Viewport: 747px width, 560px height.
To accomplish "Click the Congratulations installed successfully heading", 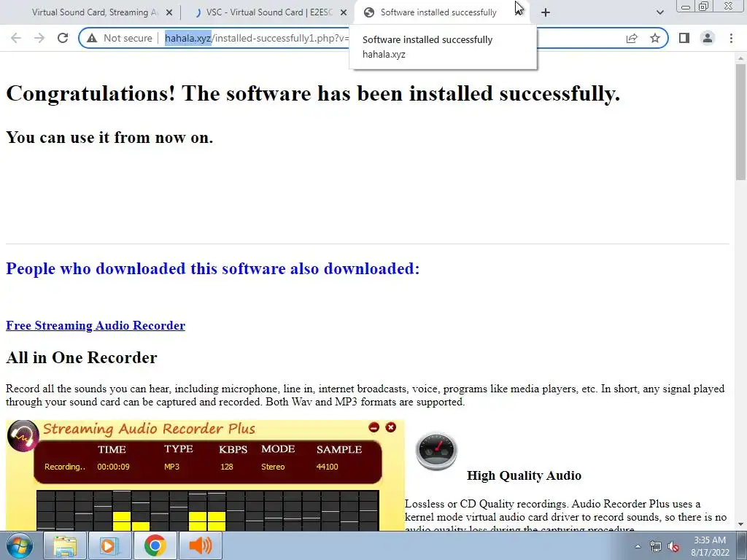I will coord(313,93).
